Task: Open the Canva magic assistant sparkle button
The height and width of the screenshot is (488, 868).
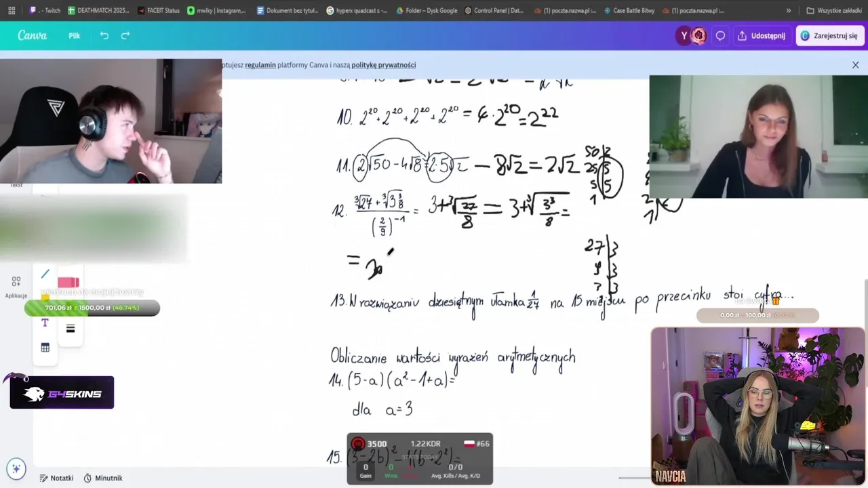Action: [x=16, y=468]
